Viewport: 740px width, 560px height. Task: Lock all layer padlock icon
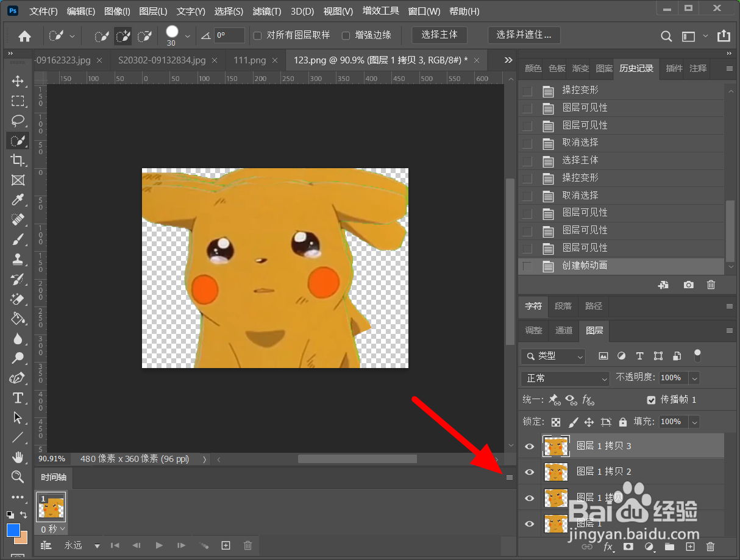[x=622, y=422]
